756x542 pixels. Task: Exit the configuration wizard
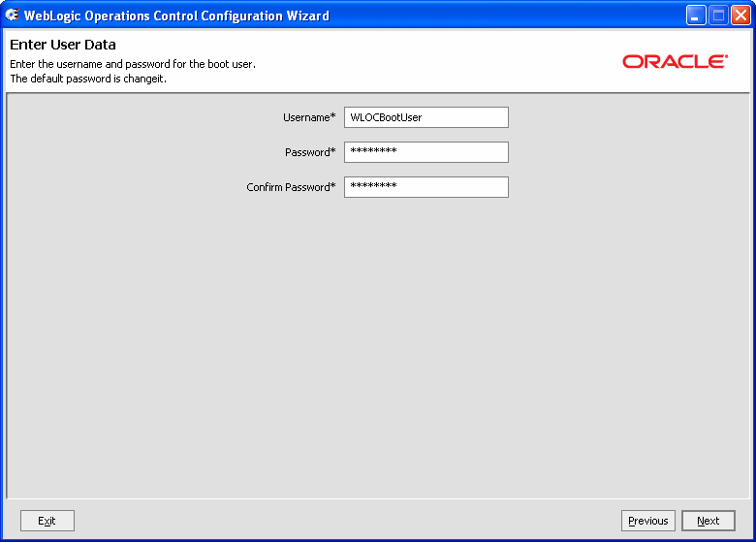point(47,521)
